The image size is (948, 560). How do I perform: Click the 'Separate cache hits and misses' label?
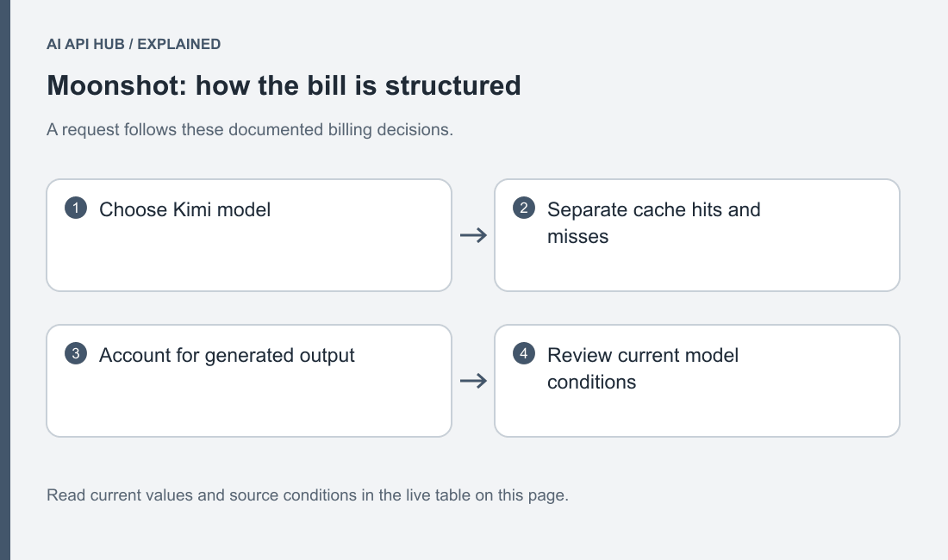click(653, 223)
